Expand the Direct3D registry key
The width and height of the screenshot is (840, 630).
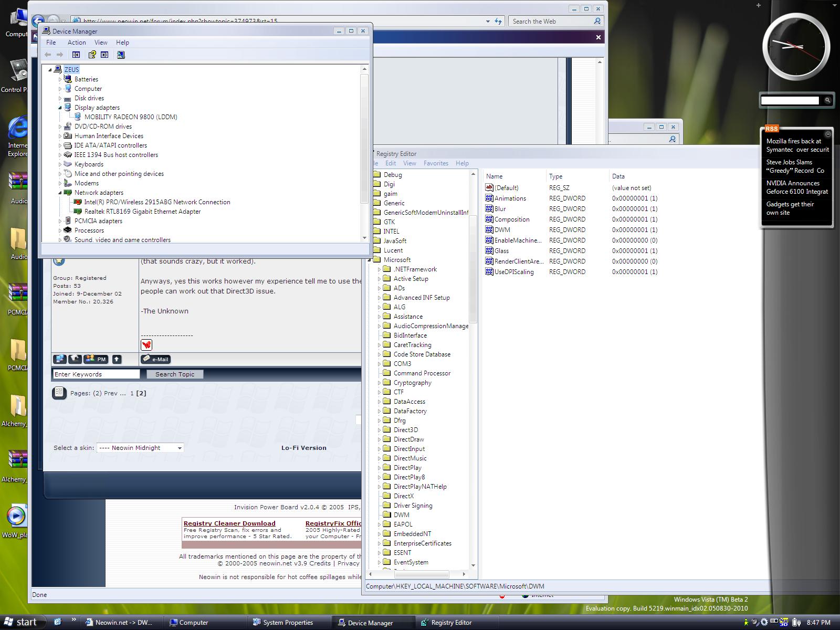click(379, 430)
